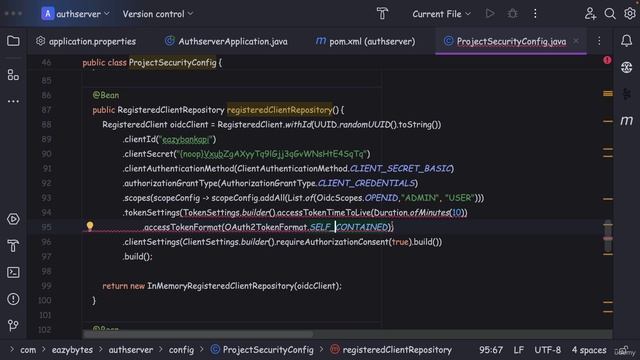Change the LF line separator

[519, 350]
